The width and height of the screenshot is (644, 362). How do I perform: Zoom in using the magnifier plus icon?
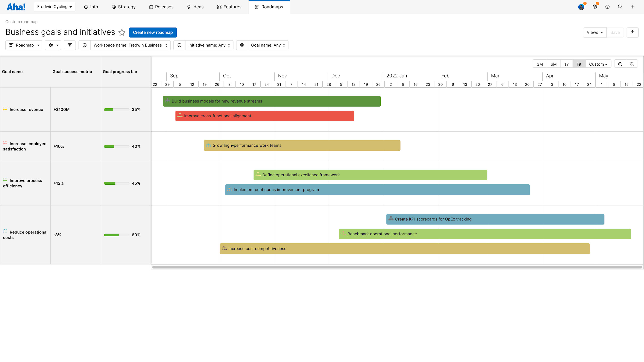620,64
